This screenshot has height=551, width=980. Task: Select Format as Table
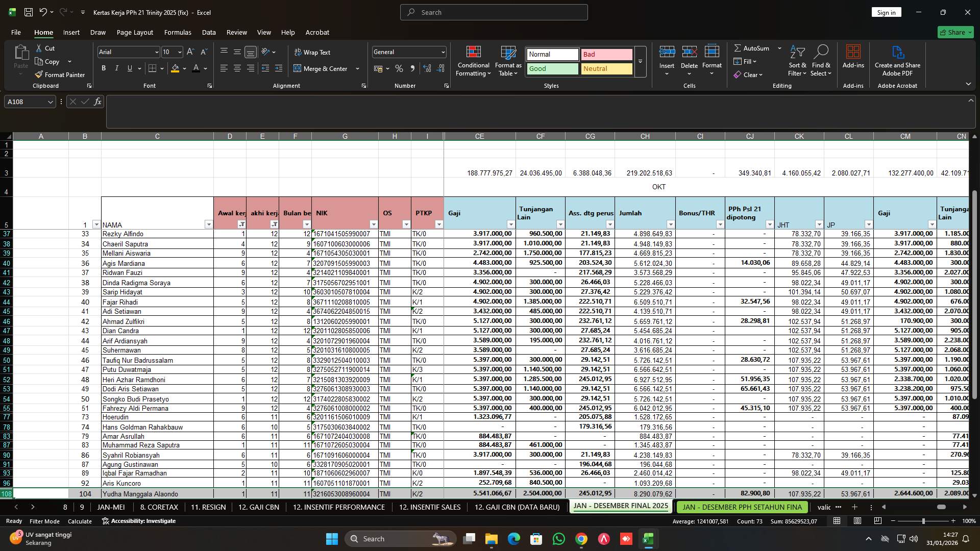coord(507,60)
